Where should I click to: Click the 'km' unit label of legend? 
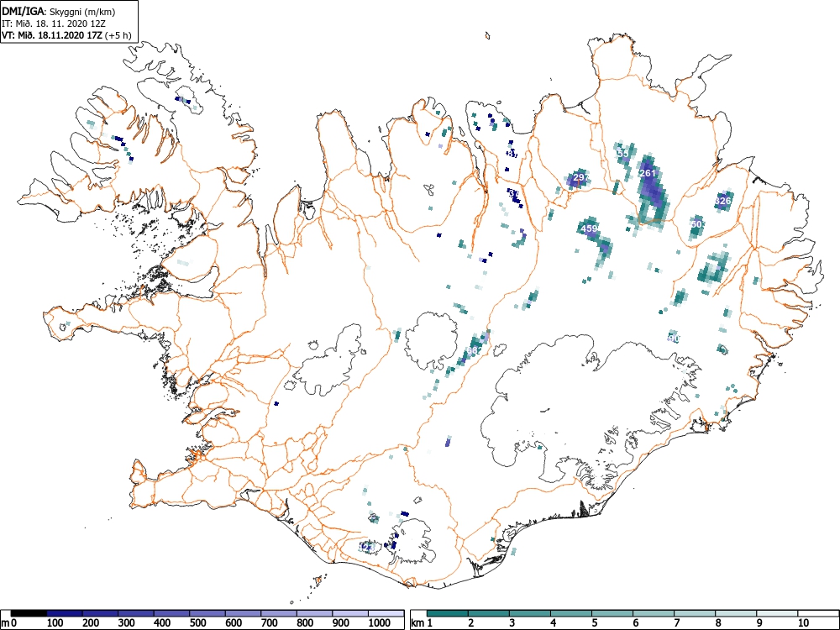click(417, 623)
